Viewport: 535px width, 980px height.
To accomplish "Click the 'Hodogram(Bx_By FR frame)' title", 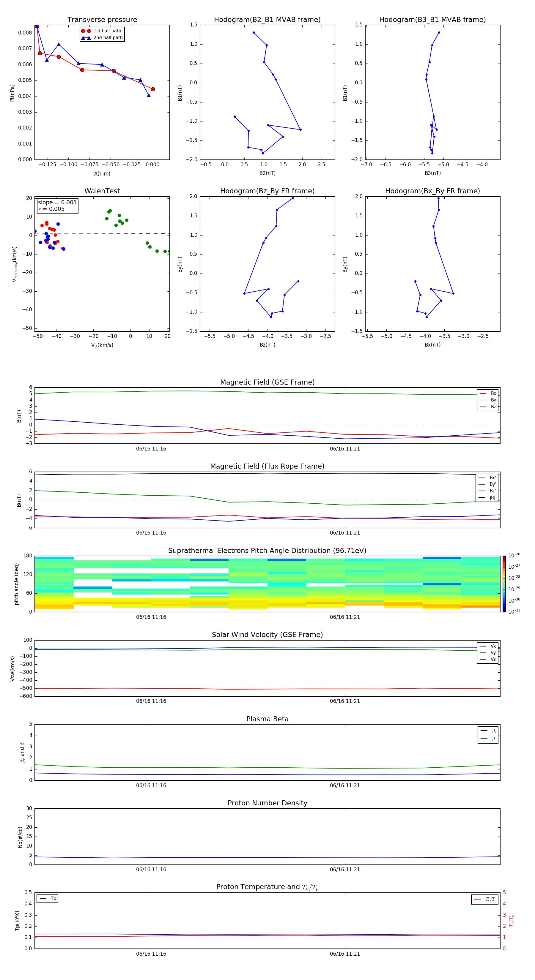I will click(432, 191).
